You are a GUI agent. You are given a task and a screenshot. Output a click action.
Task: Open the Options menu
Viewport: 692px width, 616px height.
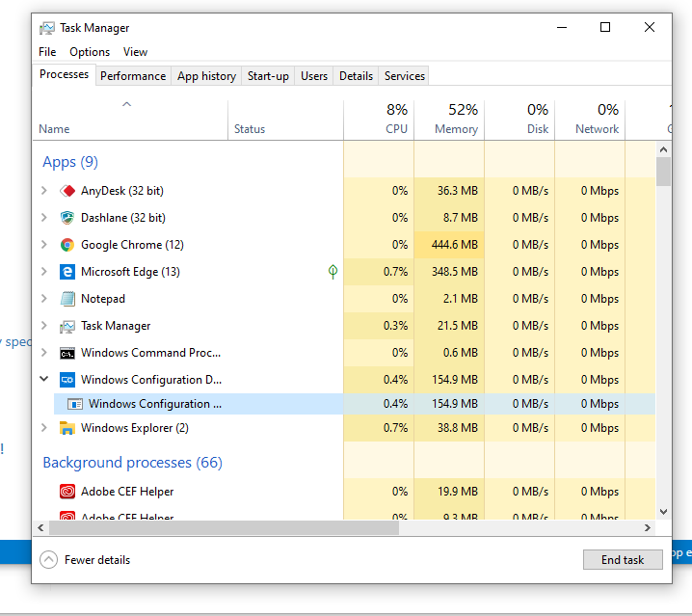tap(90, 52)
